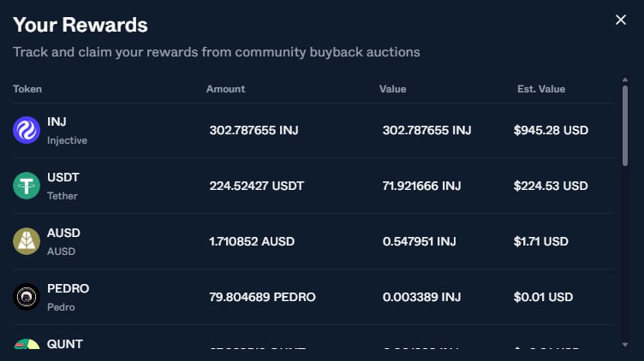
Task: Click the PEDRO token icon
Action: tap(27, 297)
